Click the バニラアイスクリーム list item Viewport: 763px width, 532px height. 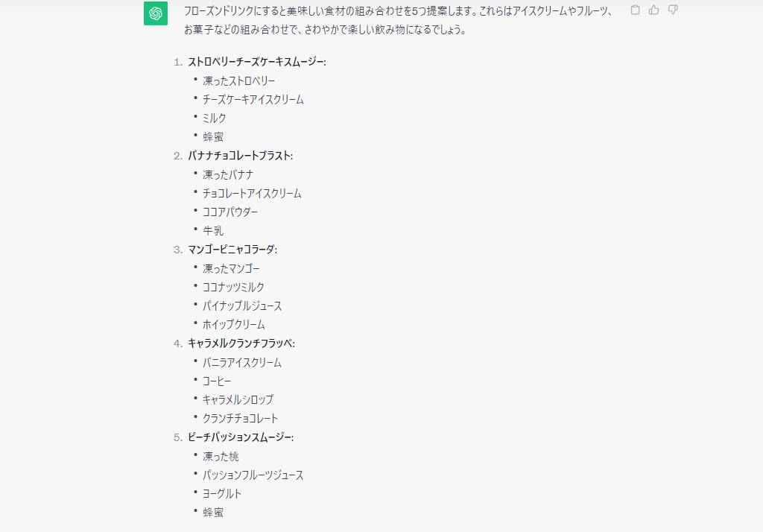[242, 363]
